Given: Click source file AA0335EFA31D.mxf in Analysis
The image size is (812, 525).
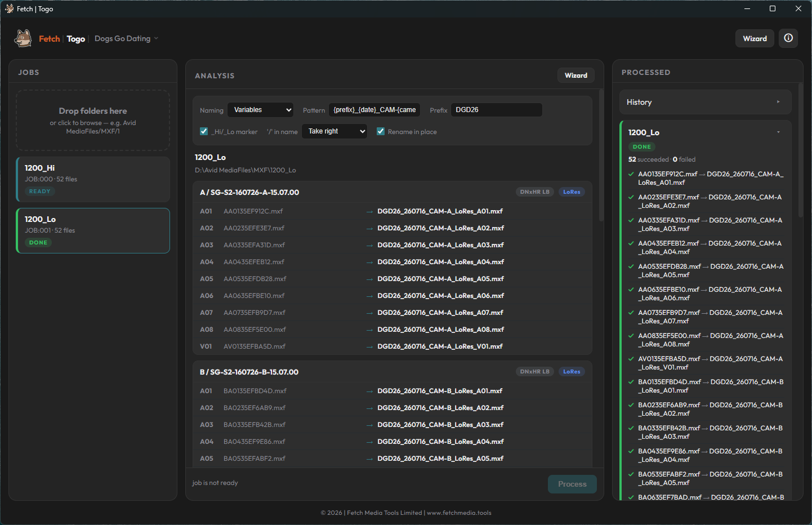Looking at the screenshot, I should tap(254, 245).
